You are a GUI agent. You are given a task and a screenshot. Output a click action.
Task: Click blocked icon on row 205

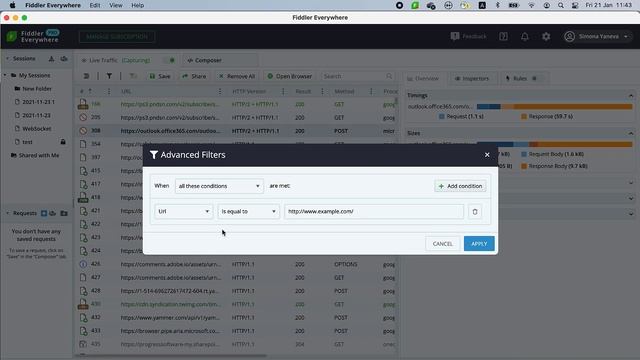tap(83, 118)
